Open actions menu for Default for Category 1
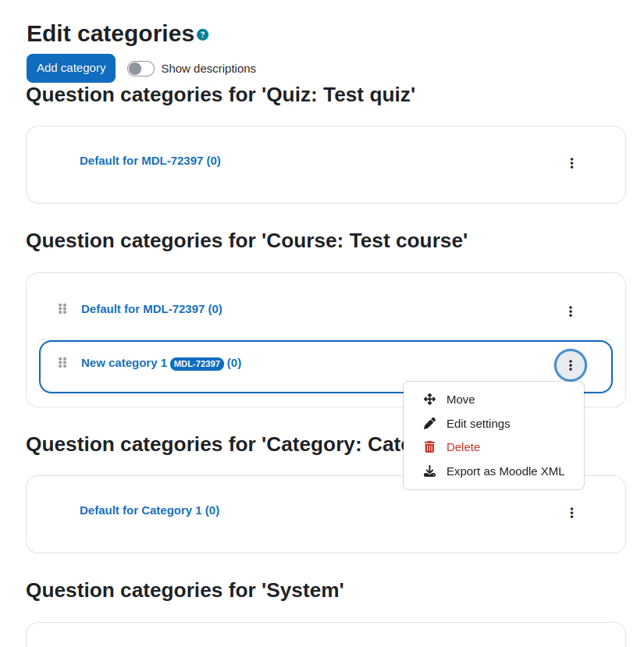This screenshot has height=647, width=644. click(x=571, y=513)
